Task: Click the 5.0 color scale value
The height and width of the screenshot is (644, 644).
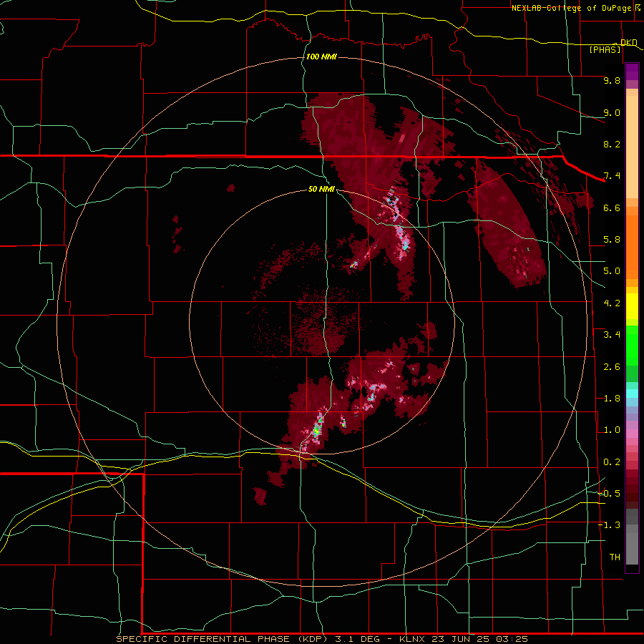Action: coord(612,271)
